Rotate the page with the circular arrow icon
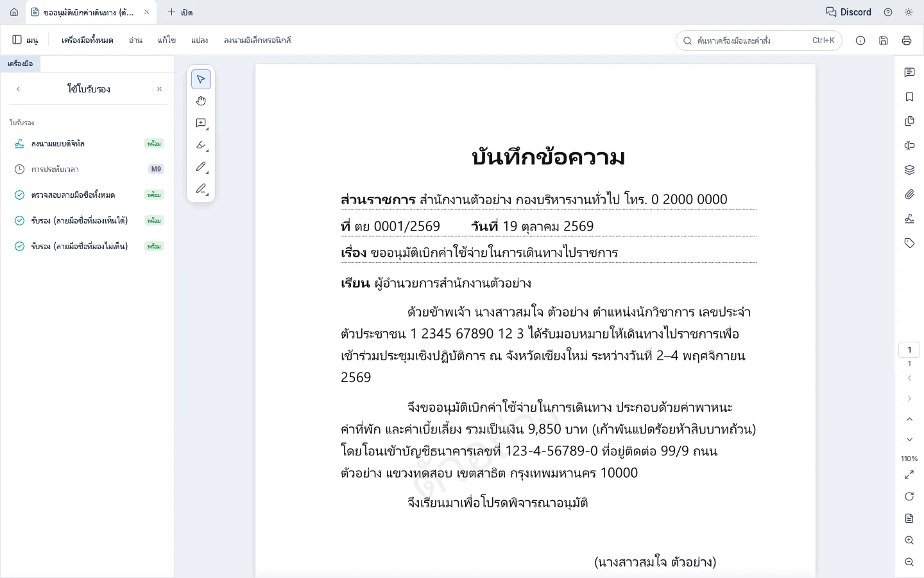The width and height of the screenshot is (924, 578). coord(909,496)
